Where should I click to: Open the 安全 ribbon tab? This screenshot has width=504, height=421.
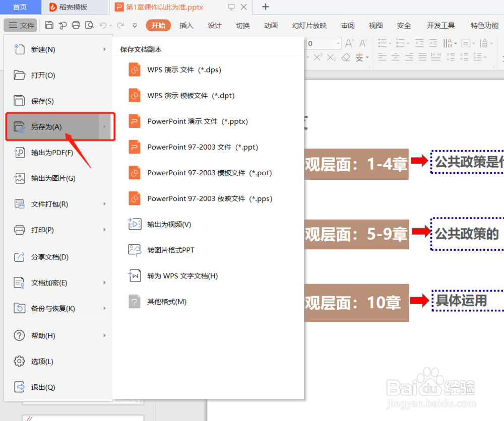[404, 25]
